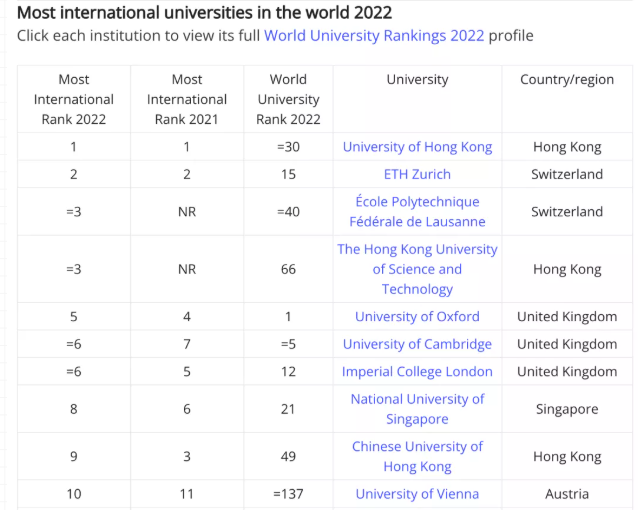Click the Most International Rank 2021 header
Viewport: 638px width, 510px height.
tap(187, 99)
